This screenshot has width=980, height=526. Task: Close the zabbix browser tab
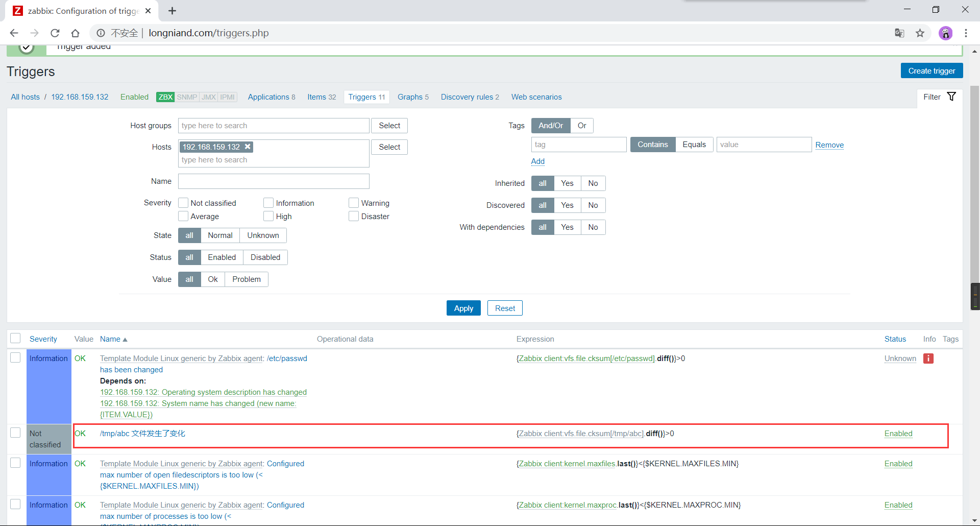click(148, 11)
